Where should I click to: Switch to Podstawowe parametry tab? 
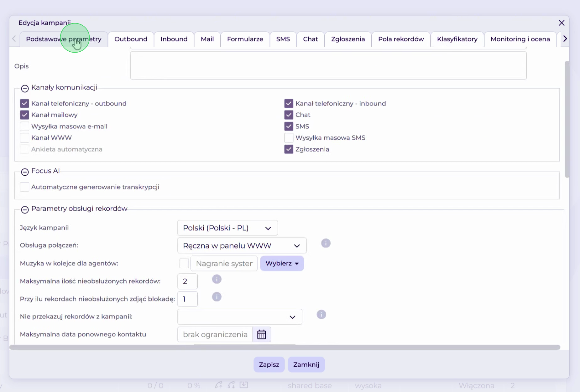click(x=64, y=39)
